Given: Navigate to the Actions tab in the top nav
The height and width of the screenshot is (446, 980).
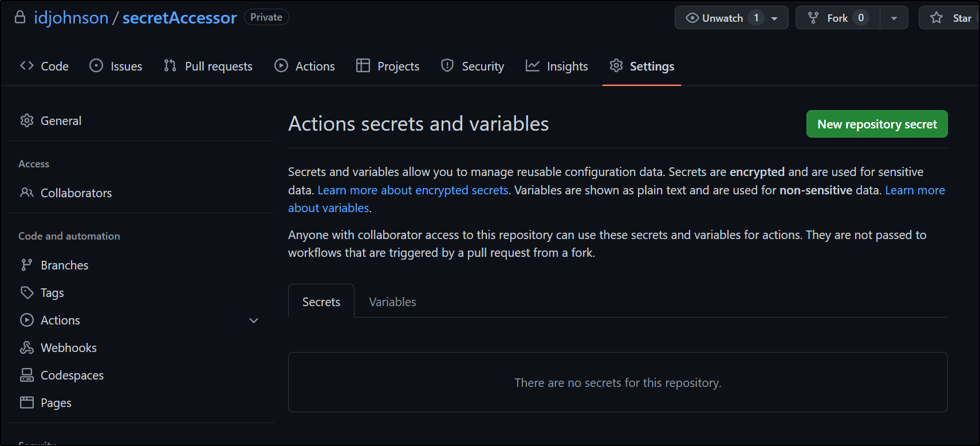Looking at the screenshot, I should tap(305, 66).
